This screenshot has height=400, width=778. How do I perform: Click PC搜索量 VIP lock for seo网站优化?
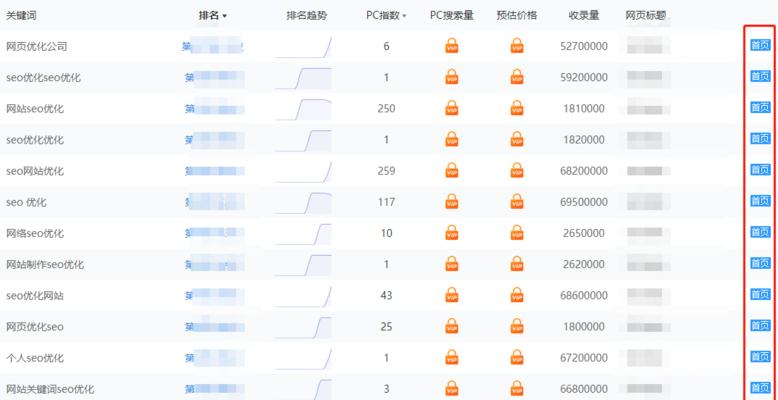point(452,171)
